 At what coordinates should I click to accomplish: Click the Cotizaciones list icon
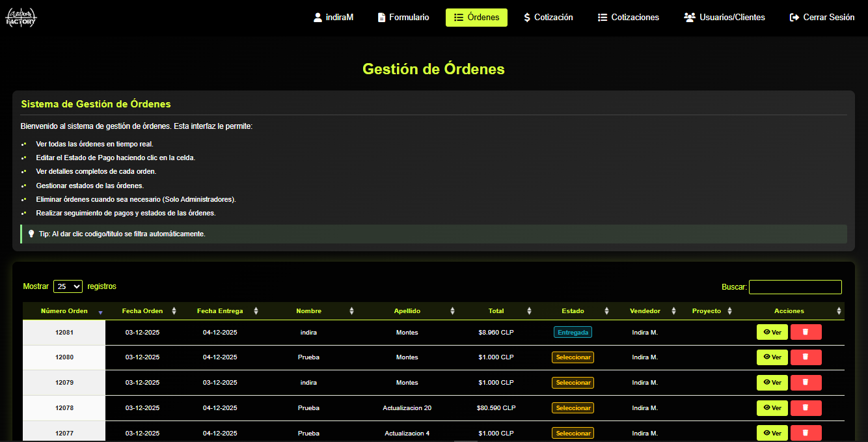tap(603, 17)
